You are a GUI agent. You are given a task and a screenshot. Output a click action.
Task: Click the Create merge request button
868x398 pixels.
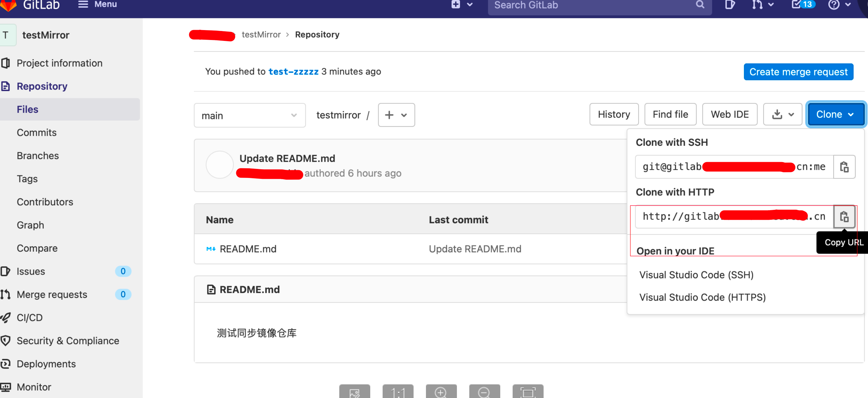798,72
